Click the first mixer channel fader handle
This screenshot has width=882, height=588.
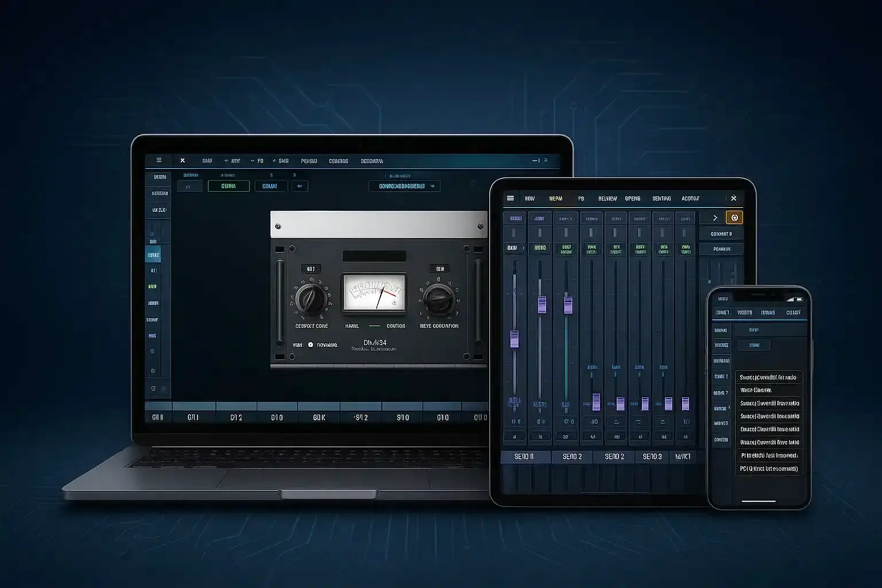click(x=514, y=339)
